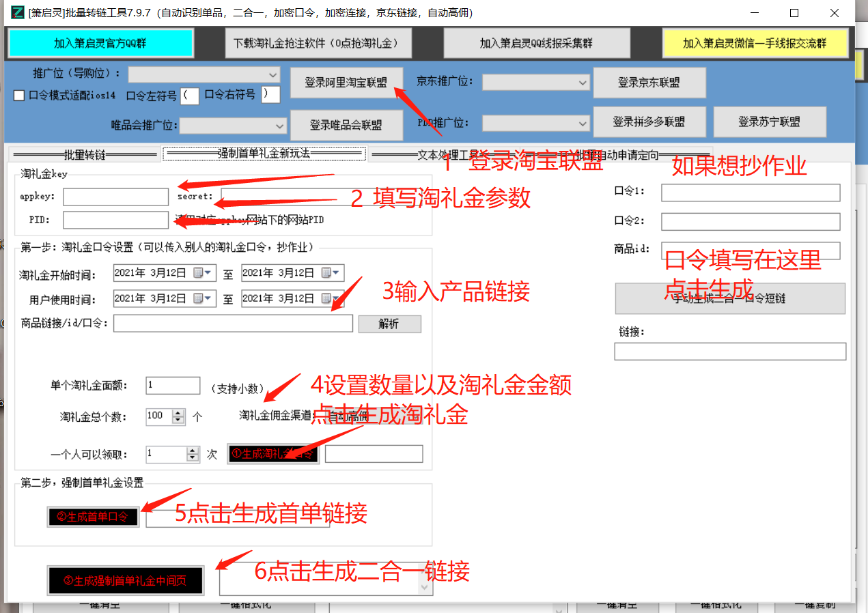
Task: Click 加入箫启灵微信一手线报交流群 button
Action: 755,43
